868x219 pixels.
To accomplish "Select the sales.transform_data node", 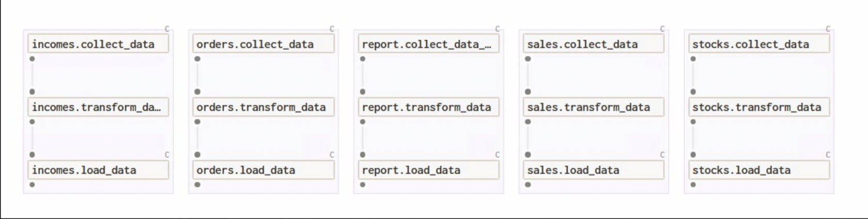I will (x=594, y=107).
